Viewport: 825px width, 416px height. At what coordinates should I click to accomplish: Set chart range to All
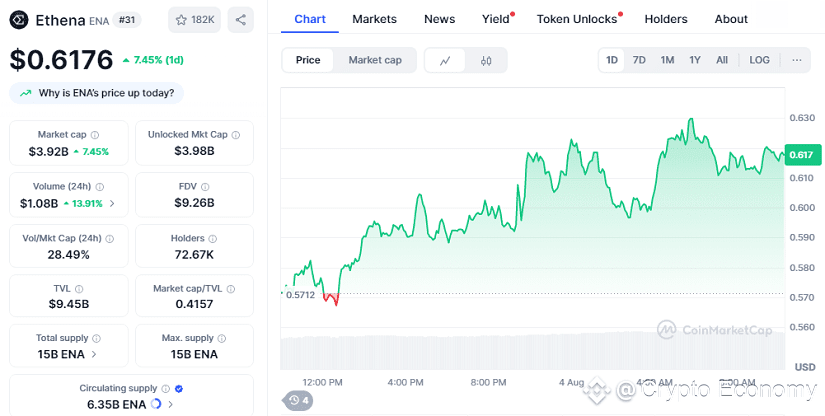pyautogui.click(x=722, y=60)
